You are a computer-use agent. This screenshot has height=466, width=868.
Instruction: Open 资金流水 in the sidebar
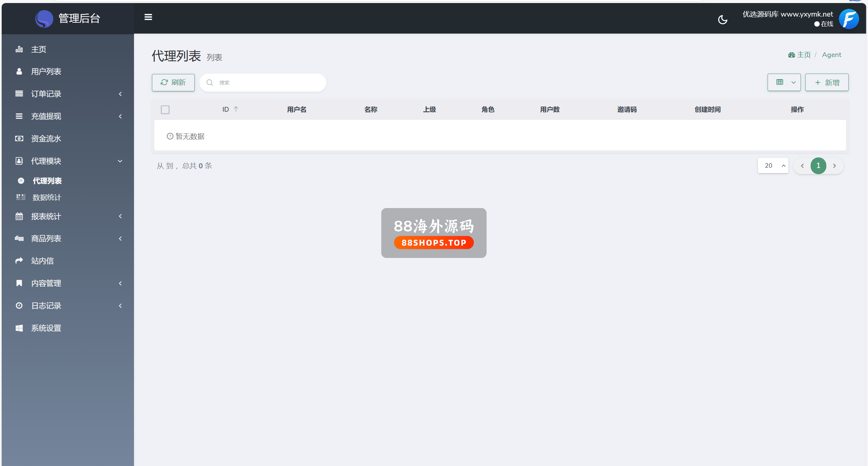(x=46, y=138)
